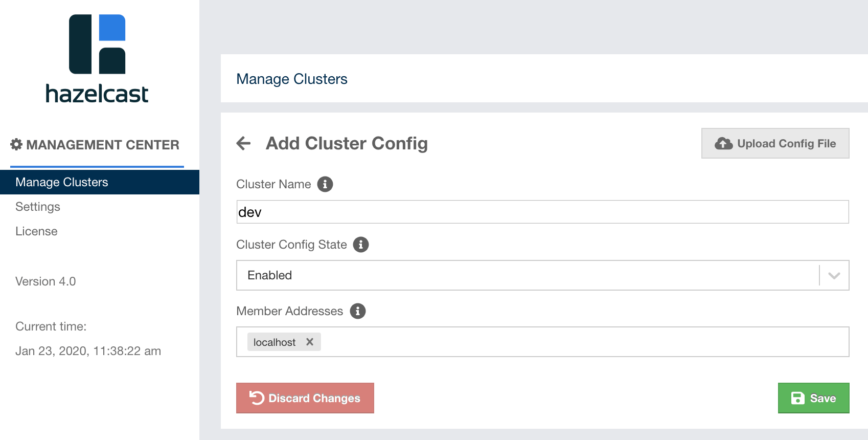
Task: Remove the localhost member address tag
Action: [x=310, y=342]
